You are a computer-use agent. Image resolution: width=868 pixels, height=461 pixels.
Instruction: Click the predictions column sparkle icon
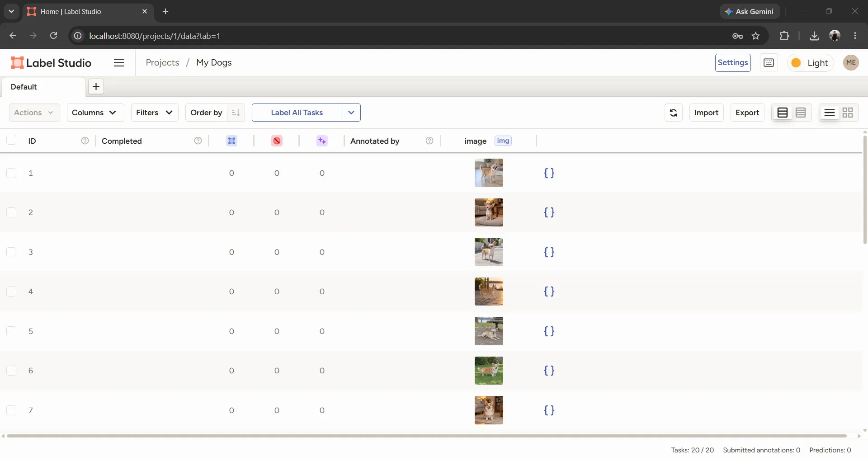pos(322,141)
